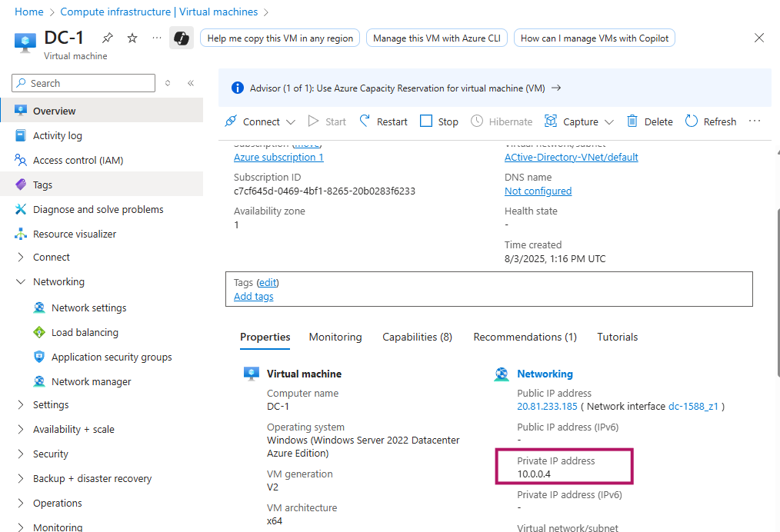This screenshot has width=780, height=532.
Task: Click the left menu Search field
Action: 84,83
